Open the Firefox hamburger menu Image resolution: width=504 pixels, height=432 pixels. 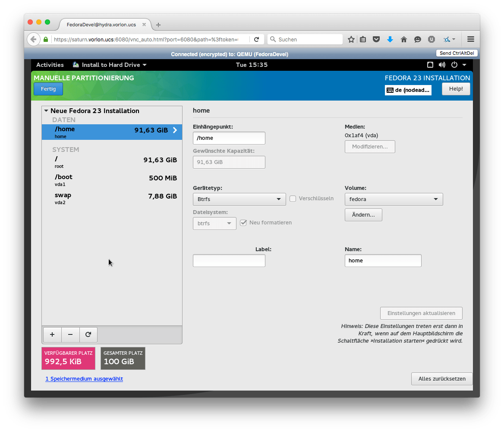(471, 39)
